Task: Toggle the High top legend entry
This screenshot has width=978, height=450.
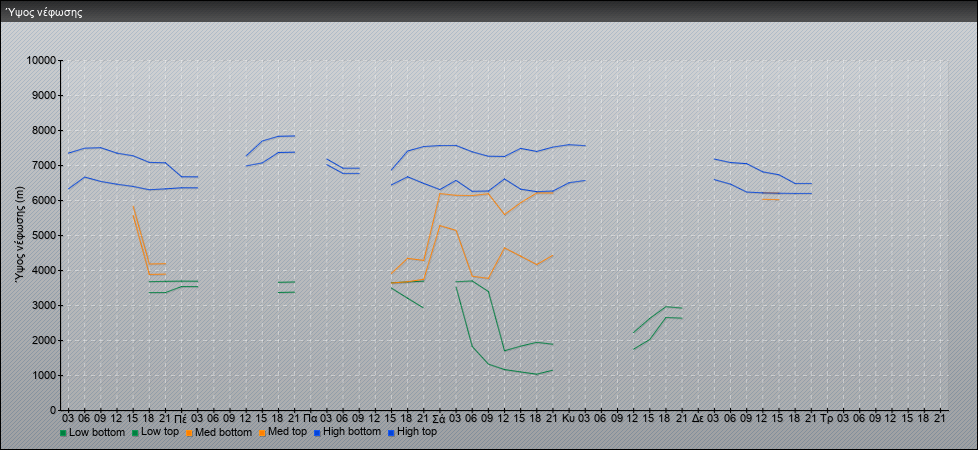Action: 412,432
